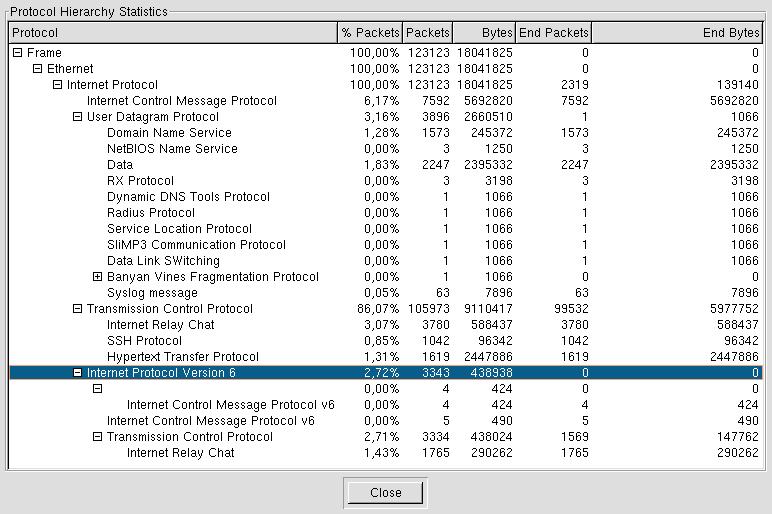Collapse the Internet Protocol Version 6 node
The height and width of the screenshot is (514, 772).
[x=77, y=373]
